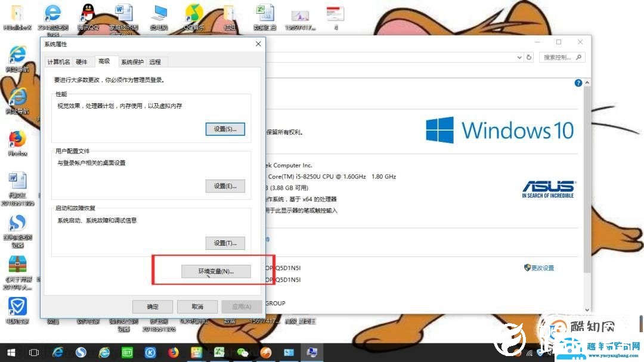
Task: Click the refresh icon beside address bar
Action: 529,57
